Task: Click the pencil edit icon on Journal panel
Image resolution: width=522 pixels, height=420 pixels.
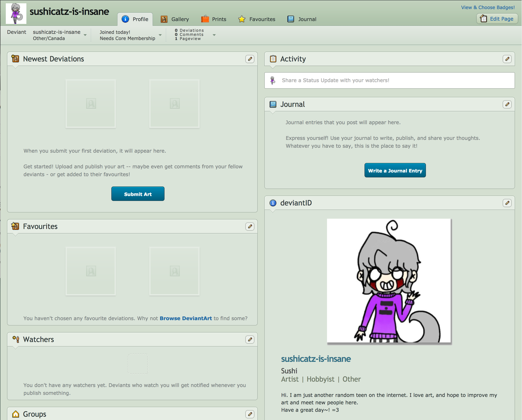Action: click(507, 104)
